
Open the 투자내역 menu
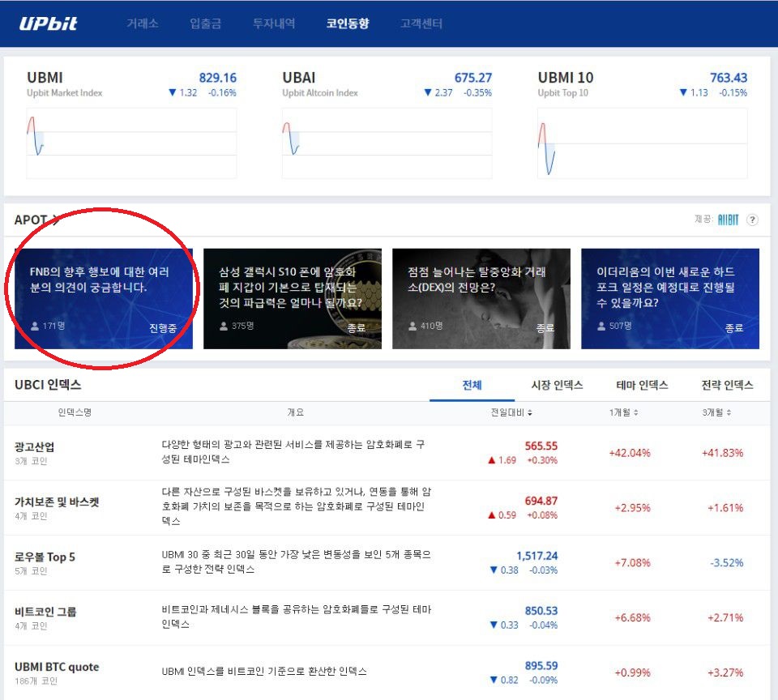click(x=274, y=23)
